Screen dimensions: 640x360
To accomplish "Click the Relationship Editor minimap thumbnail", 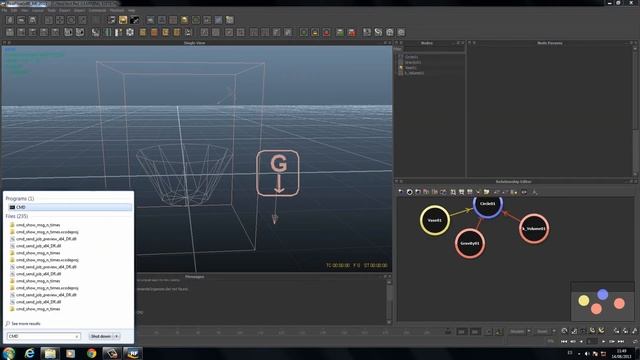I will (602, 302).
